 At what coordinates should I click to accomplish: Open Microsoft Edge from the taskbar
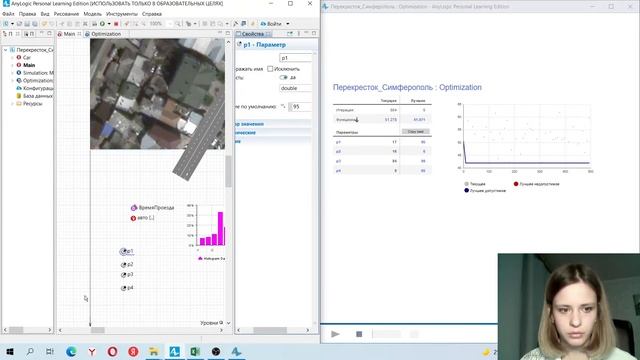click(x=71, y=351)
